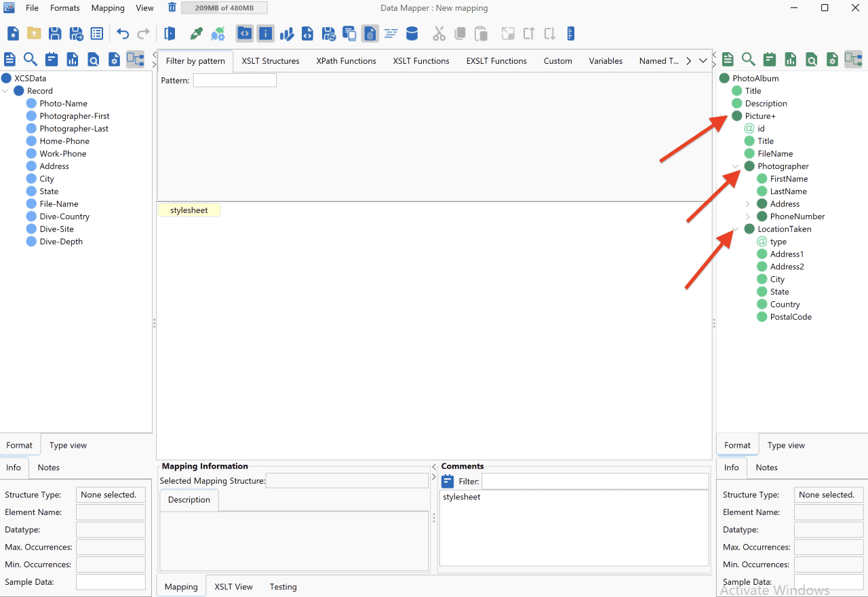The width and height of the screenshot is (868, 597).
Task: Click the Selected Mapping Structure field
Action: tap(347, 481)
